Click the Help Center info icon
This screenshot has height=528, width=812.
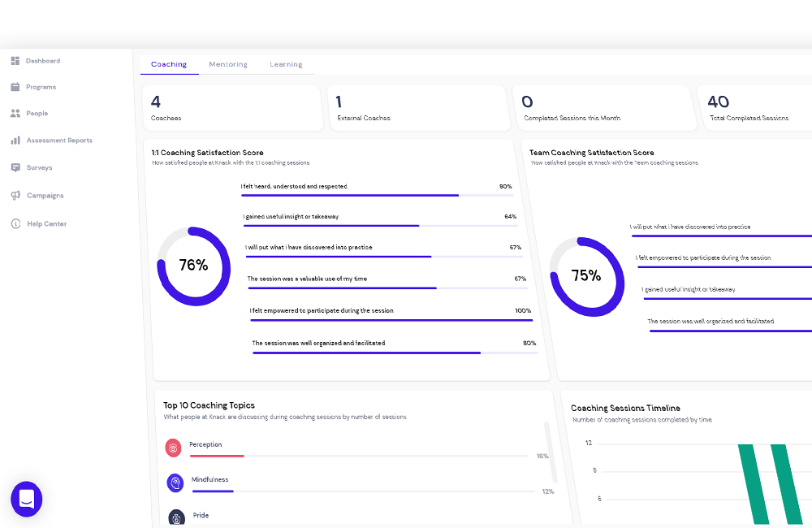pos(16,224)
